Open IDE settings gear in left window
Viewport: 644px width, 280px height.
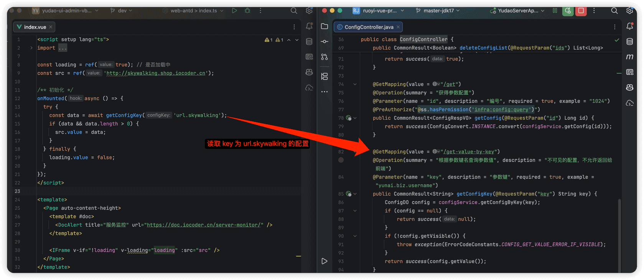coord(309,11)
